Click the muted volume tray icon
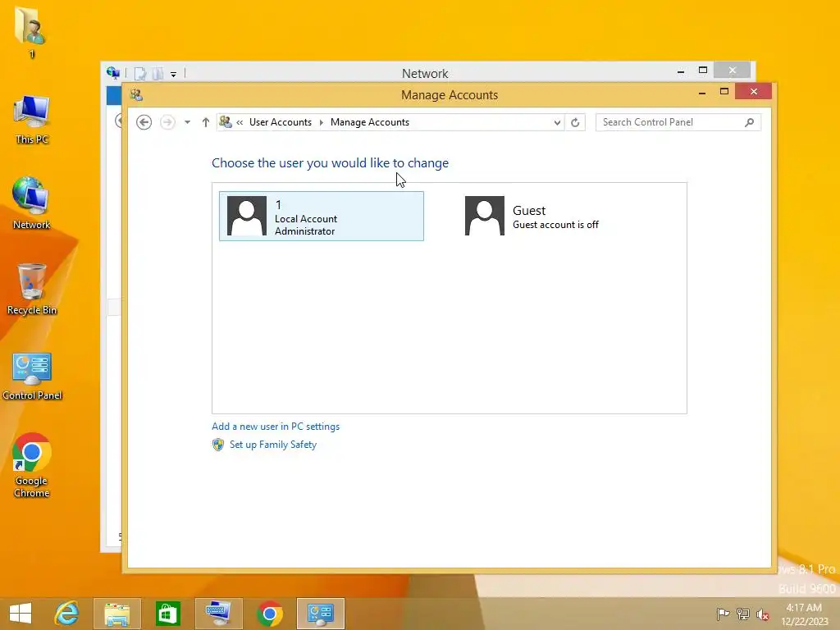 click(762, 614)
